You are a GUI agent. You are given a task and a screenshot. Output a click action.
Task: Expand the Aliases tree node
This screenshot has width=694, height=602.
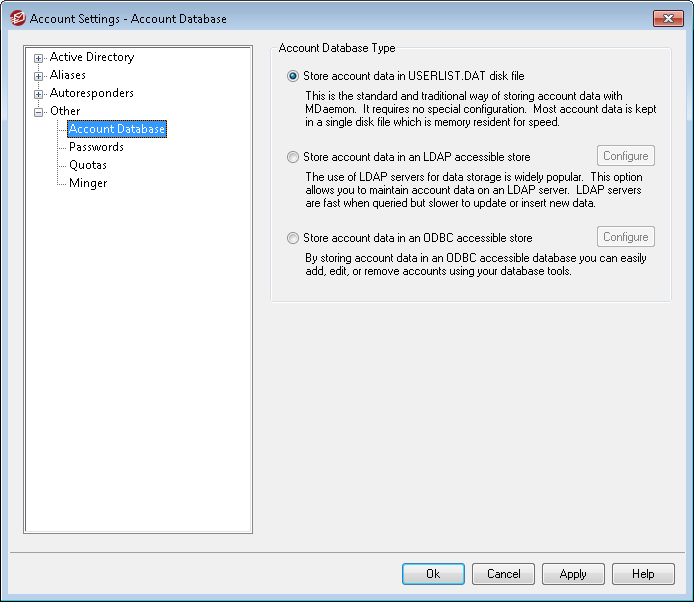point(39,76)
